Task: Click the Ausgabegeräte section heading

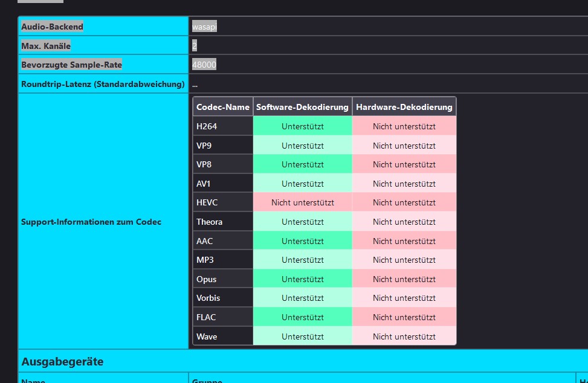Action: [62, 362]
